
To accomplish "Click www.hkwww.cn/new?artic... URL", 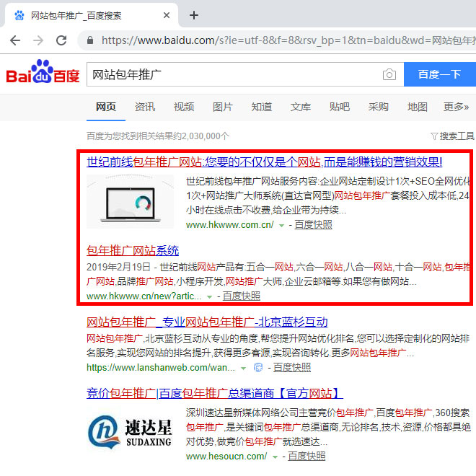I will click(144, 296).
